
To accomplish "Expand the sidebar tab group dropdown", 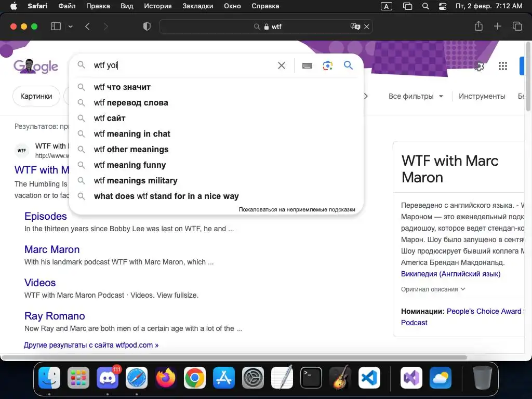I will point(70,26).
